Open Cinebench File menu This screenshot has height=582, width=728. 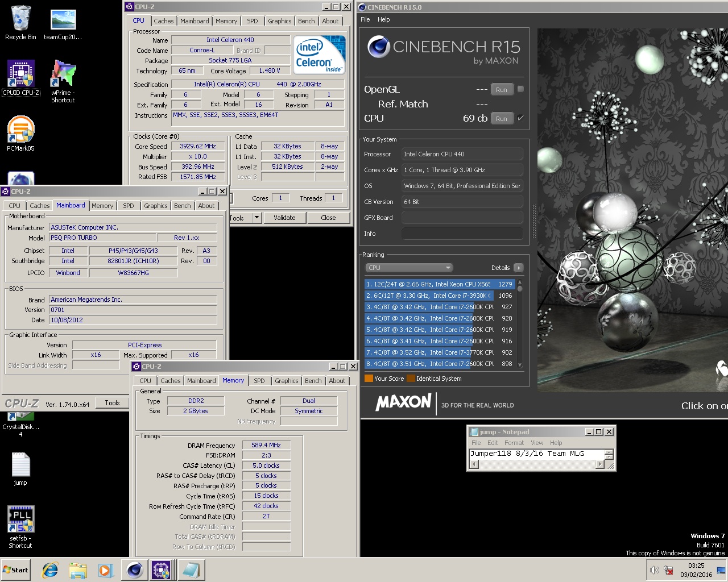(365, 19)
